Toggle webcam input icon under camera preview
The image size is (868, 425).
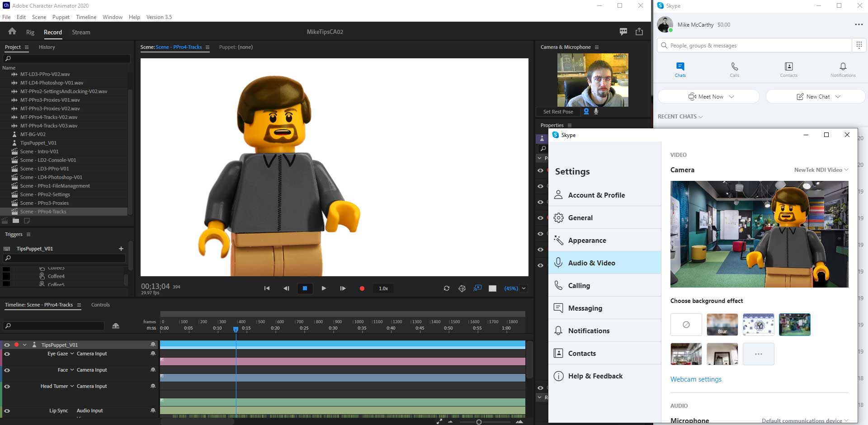(x=586, y=111)
